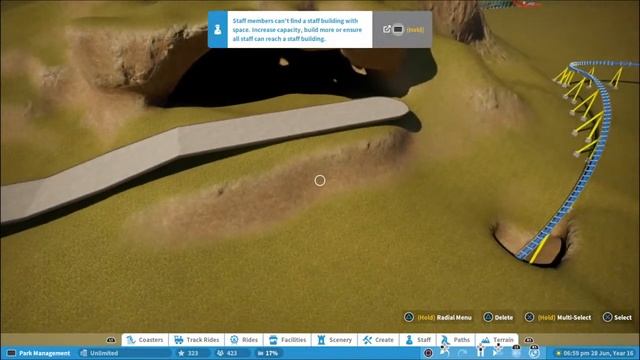Viewport: 640px width, 360px height.
Task: Open the Coasters tab
Action: pos(145,340)
